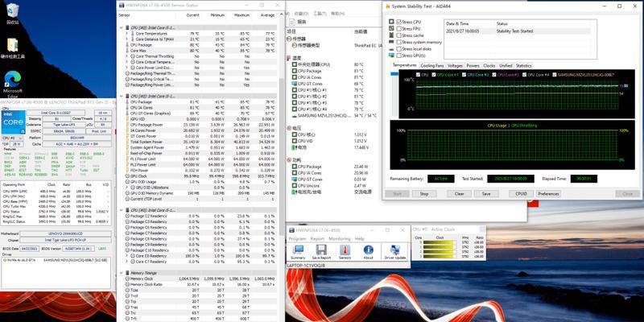Open the Statistics tab
Screen dimensions: 644x322
523,66
